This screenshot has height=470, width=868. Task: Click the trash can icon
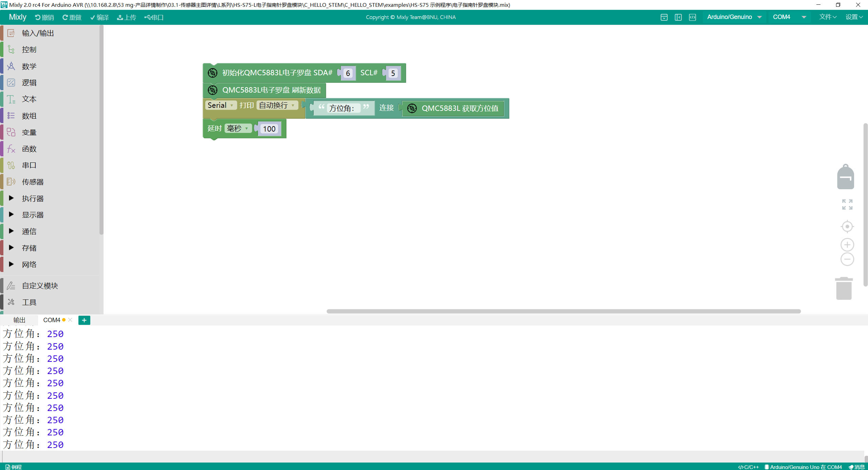pos(844,289)
